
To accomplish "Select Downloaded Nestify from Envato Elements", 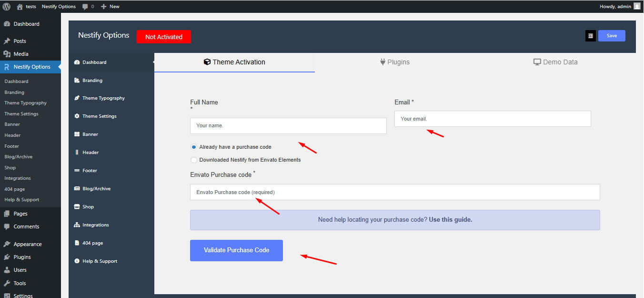I will [193, 160].
